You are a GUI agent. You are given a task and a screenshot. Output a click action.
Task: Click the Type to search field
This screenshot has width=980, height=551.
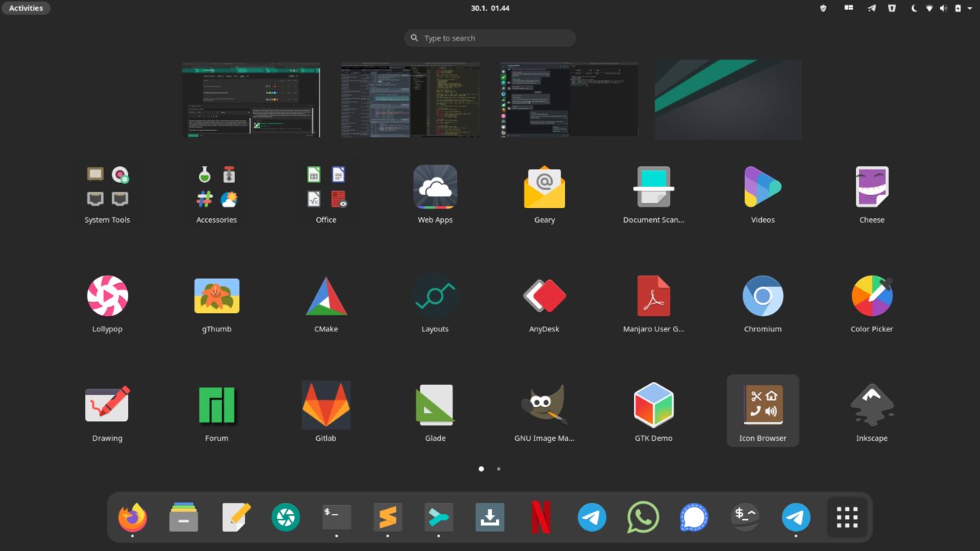(x=489, y=37)
